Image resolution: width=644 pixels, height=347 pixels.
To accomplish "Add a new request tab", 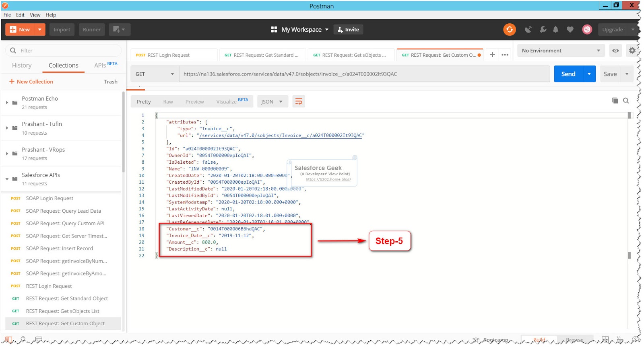I will pyautogui.click(x=492, y=55).
